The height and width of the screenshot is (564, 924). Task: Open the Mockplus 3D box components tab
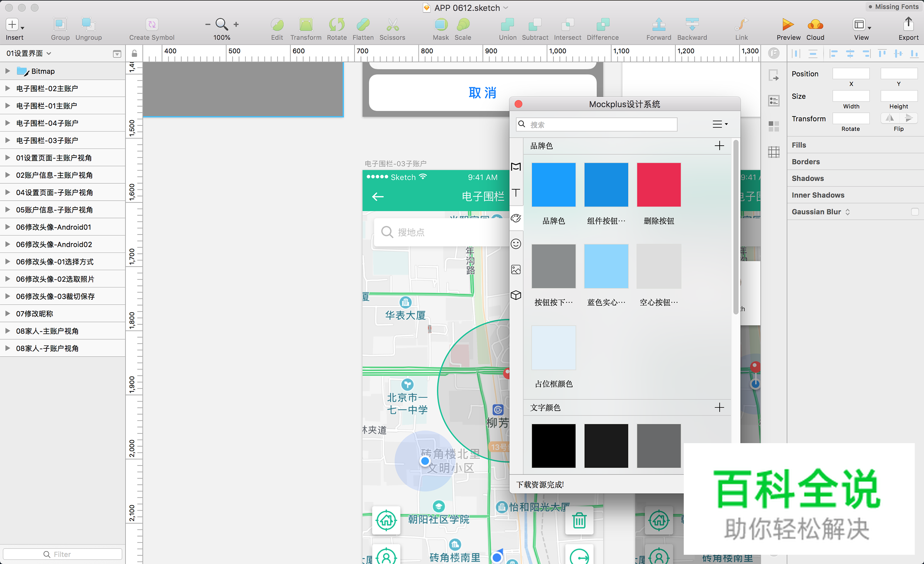[516, 295]
